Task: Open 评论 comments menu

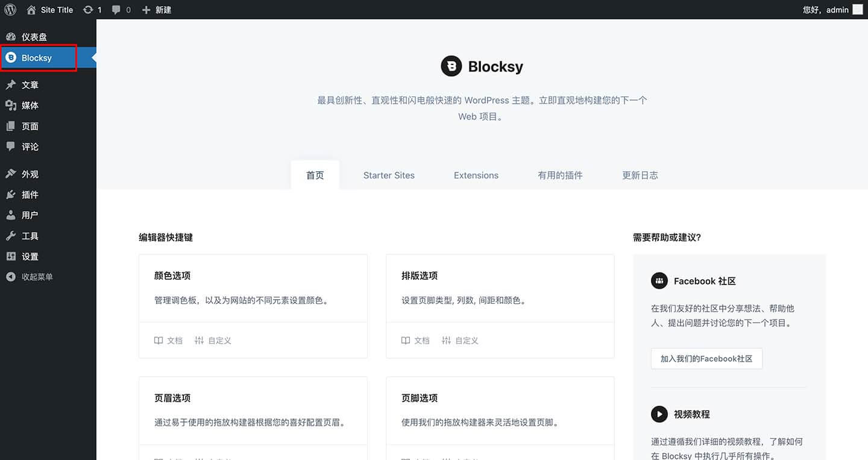Action: (x=48, y=147)
